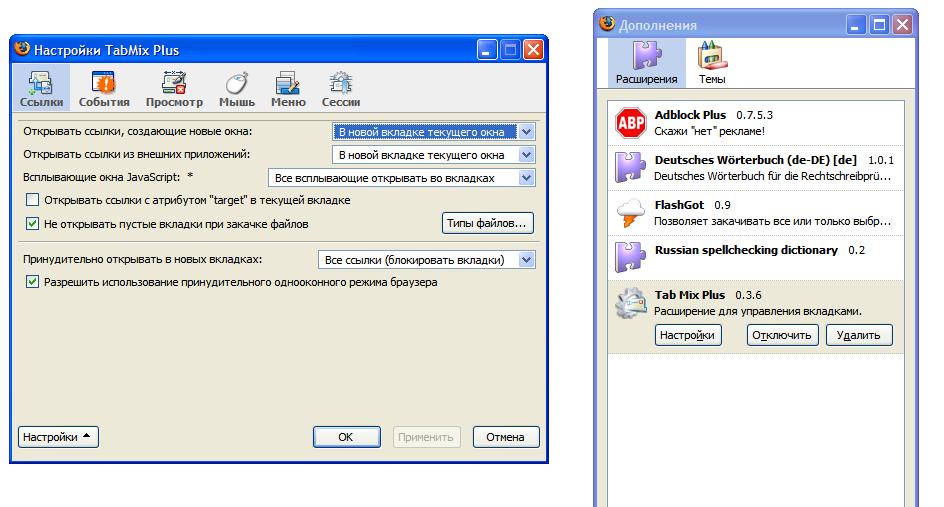Click the Отмена button
The height and width of the screenshot is (507, 944).
click(506, 437)
